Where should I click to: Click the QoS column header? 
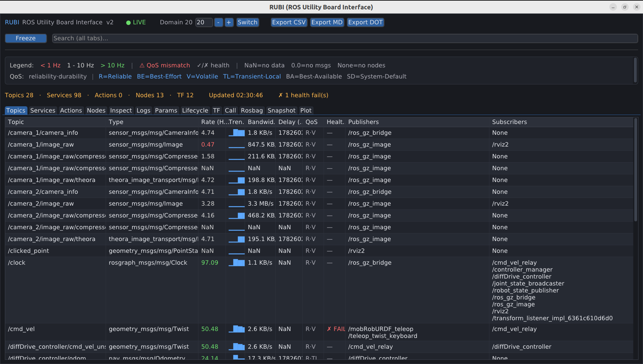(x=313, y=122)
